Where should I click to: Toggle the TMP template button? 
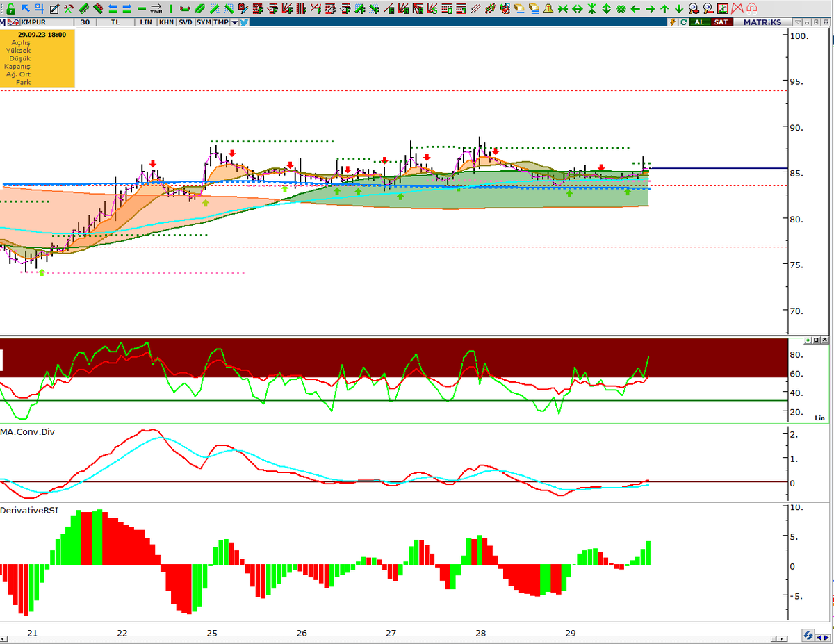pyautogui.click(x=221, y=22)
